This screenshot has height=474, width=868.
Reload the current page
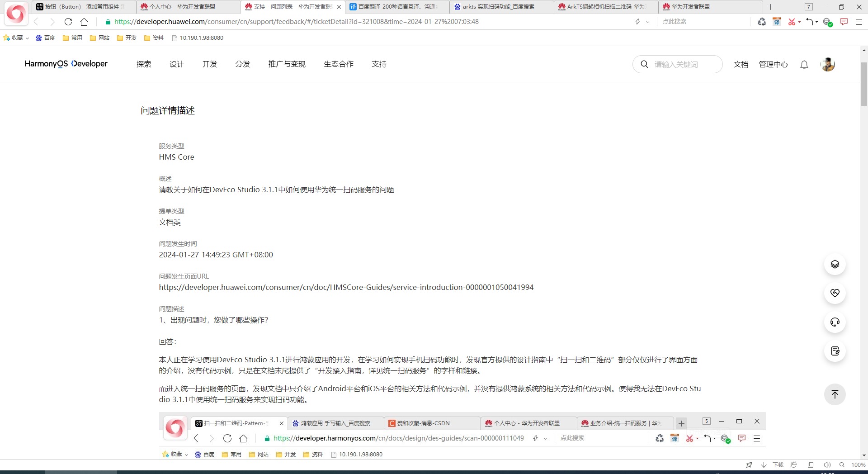click(68, 22)
